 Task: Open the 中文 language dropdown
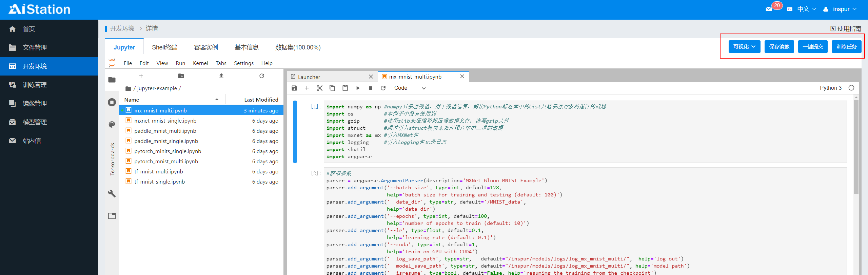click(x=806, y=9)
